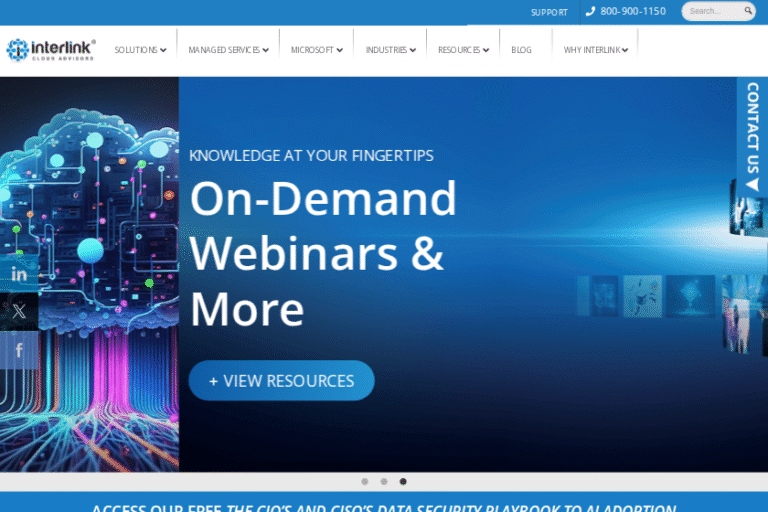This screenshot has height=512, width=768.
Task: Click the magnifier search icon
Action: coord(747,12)
